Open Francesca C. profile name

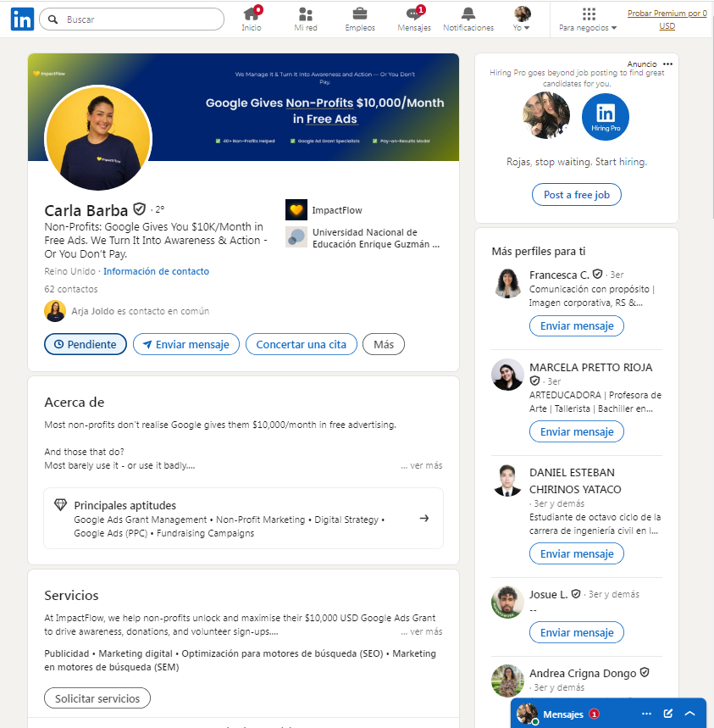560,275
